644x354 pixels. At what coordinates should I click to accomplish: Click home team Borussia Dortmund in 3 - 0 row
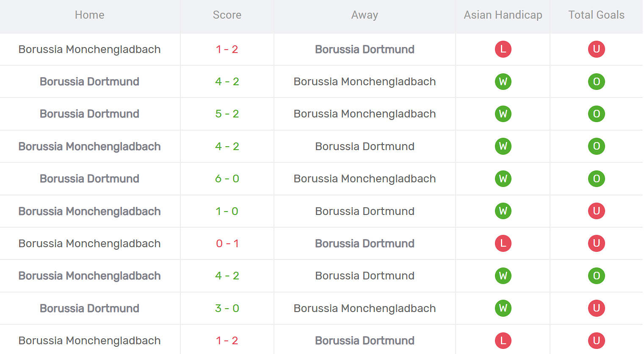pos(89,308)
